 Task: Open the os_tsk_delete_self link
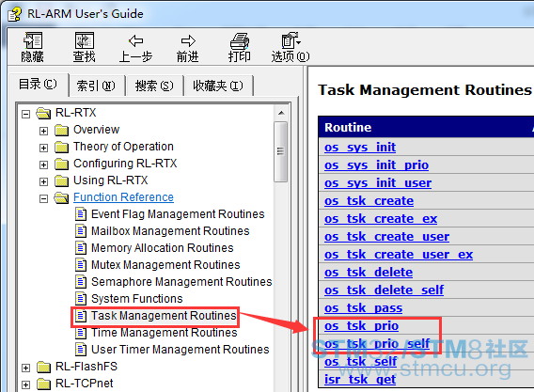click(x=384, y=290)
